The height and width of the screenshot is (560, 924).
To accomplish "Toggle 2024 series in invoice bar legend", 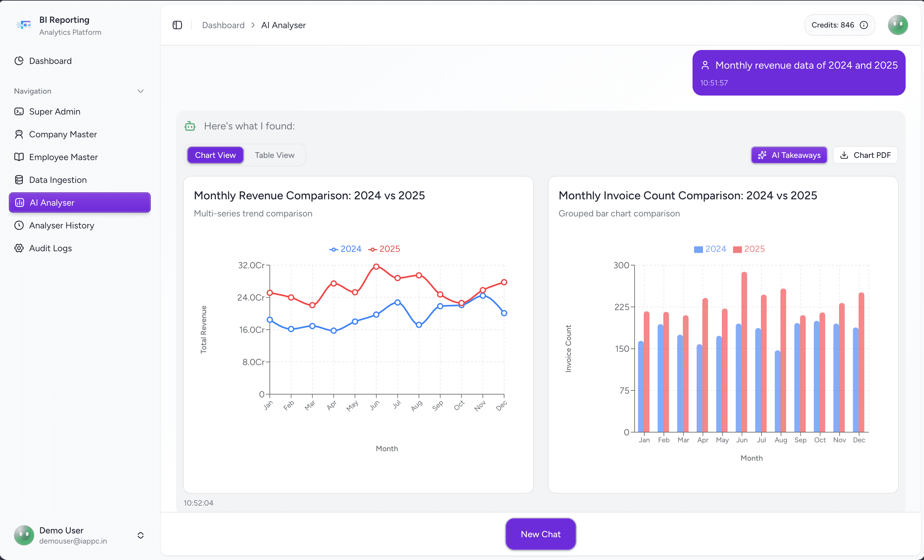I will pos(710,249).
